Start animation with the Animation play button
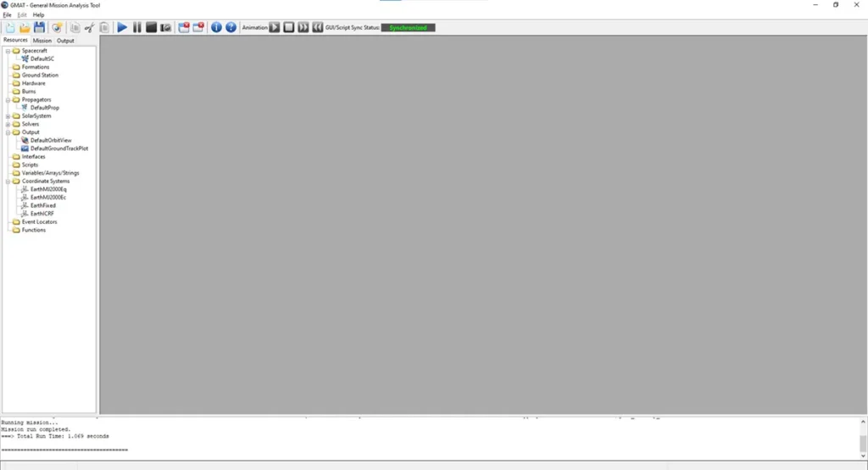868x470 pixels. (275, 28)
